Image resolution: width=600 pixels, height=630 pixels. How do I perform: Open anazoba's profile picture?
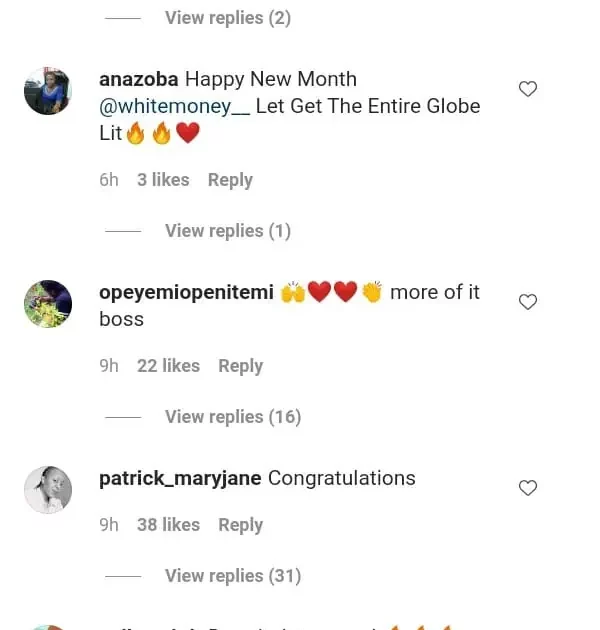click(x=48, y=91)
